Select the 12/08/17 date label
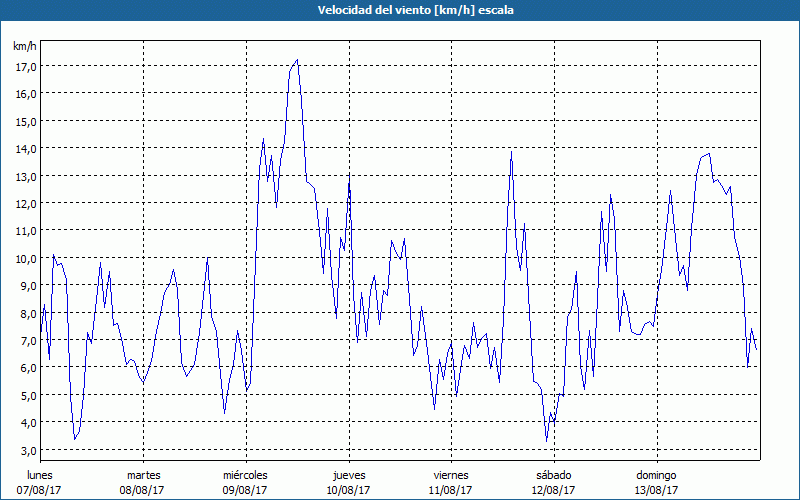 [553, 490]
